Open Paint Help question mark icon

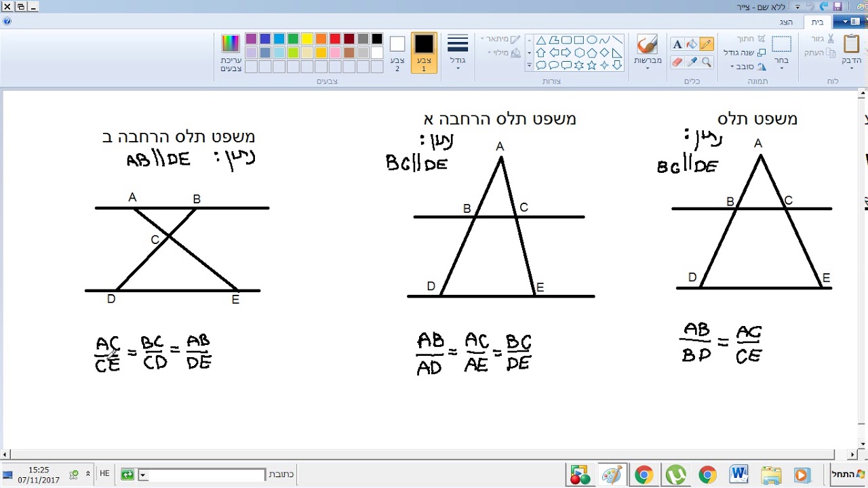[x=7, y=22]
